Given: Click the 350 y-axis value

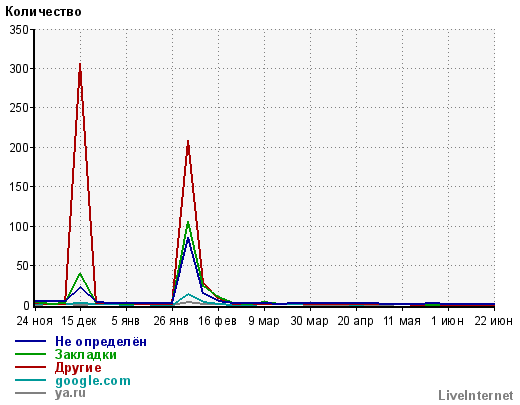Looking at the screenshot, I should (19, 30).
